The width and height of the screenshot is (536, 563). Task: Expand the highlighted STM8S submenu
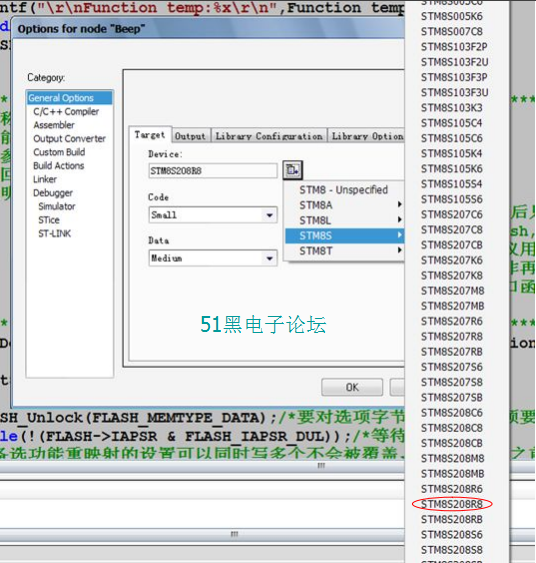pyautogui.click(x=344, y=236)
